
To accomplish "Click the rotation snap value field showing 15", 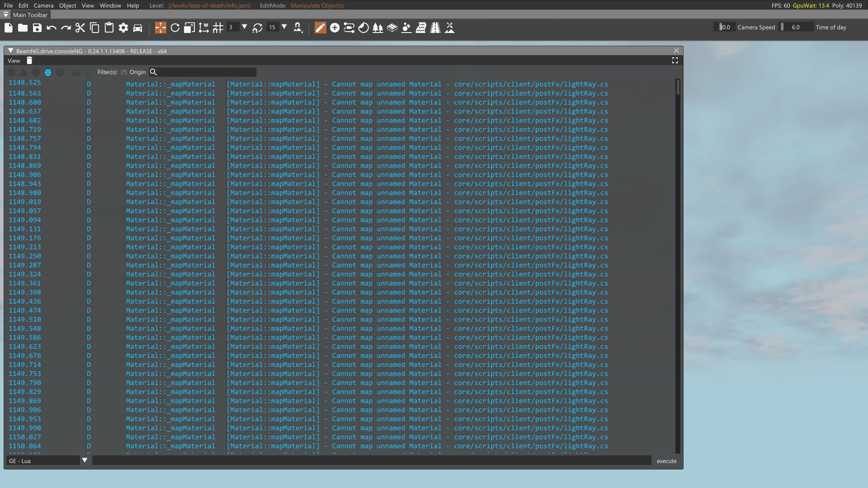I will point(273,27).
